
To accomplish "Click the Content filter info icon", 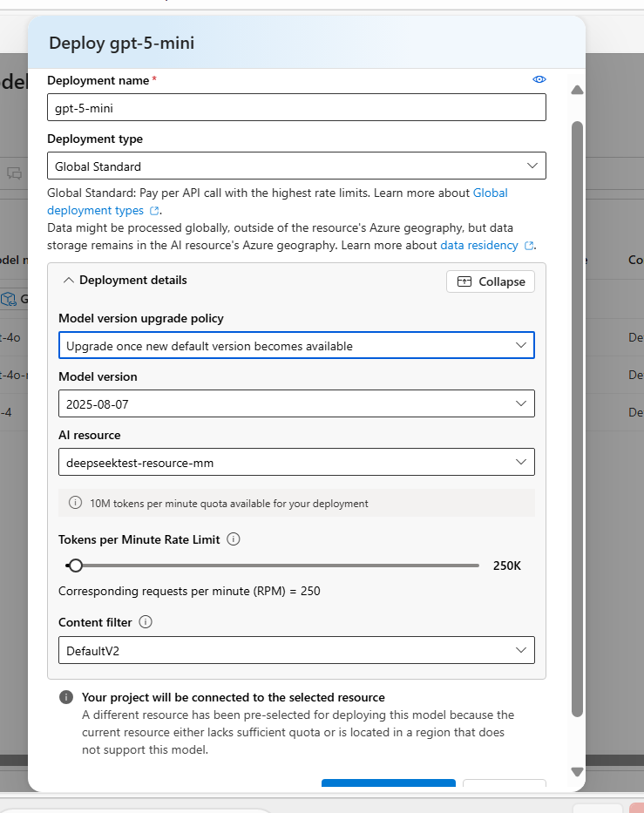I will pos(146,621).
